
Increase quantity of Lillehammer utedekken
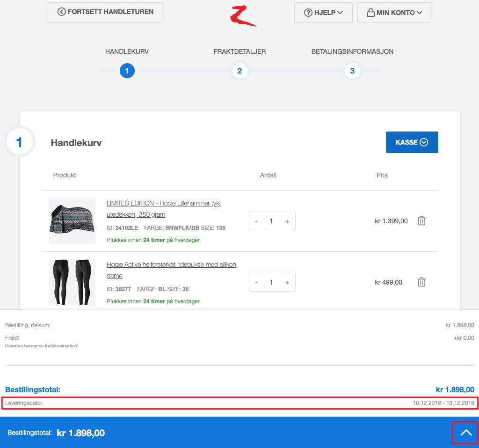287,221
